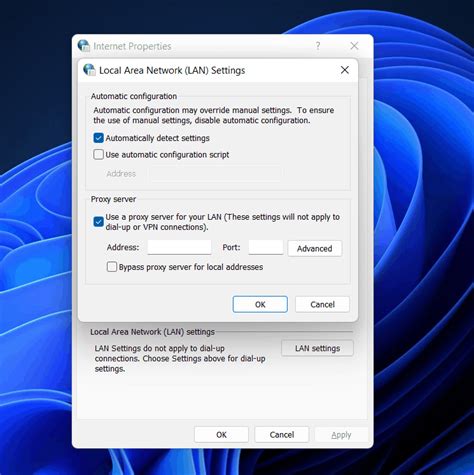Close the LAN Settings dialog
This screenshot has height=475, width=474.
pyautogui.click(x=345, y=70)
